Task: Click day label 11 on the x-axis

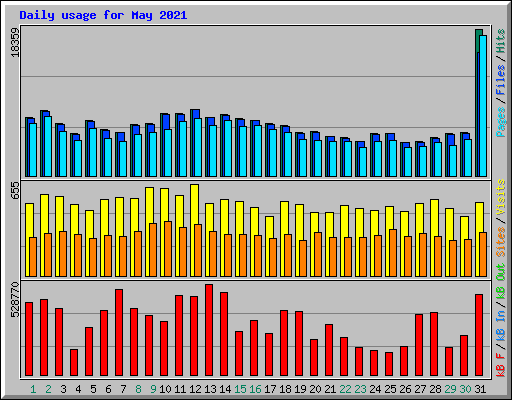Action: [x=180, y=389]
